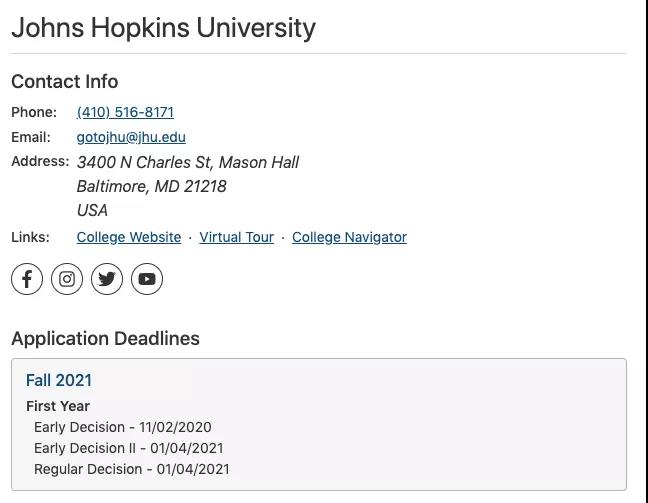Click the First Year label

coord(58,406)
